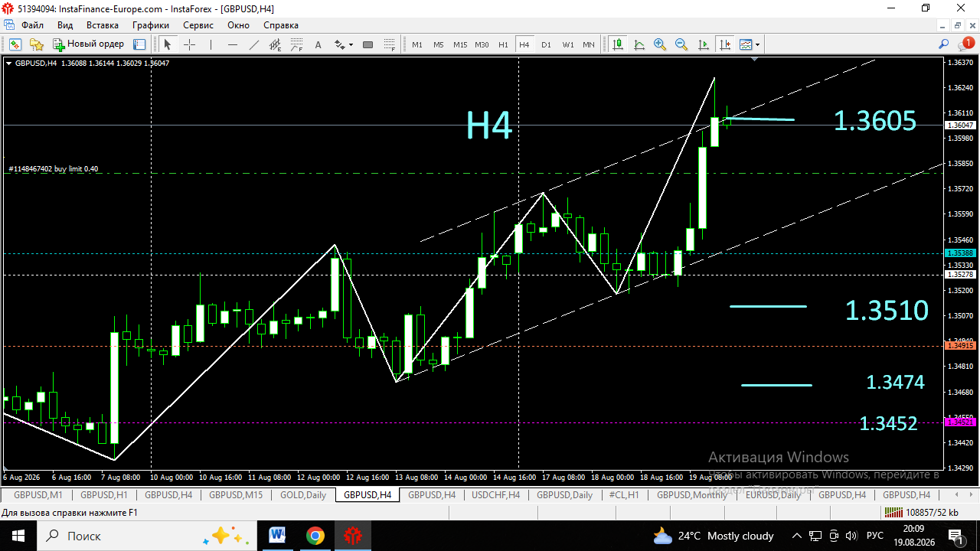The width and height of the screenshot is (980, 551).
Task: Select the Vertical Line drawing tool
Action: point(211,44)
